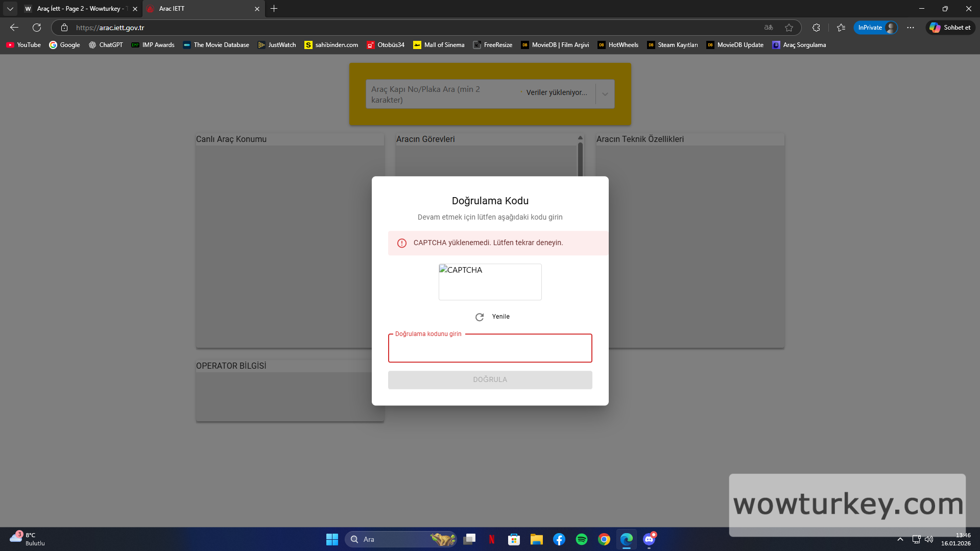The image size is (980, 551).
Task: Open Spotify from the taskbar
Action: click(581, 539)
